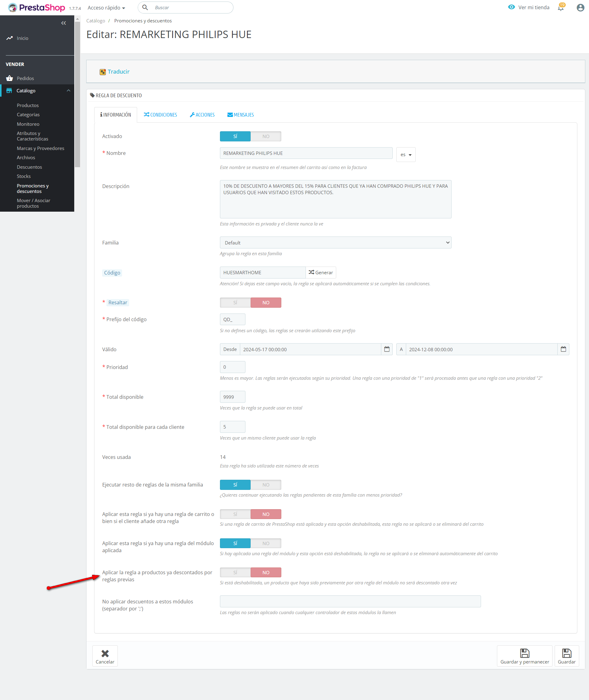Open calendar picker for Desde date
The width and height of the screenshot is (589, 700).
387,349
